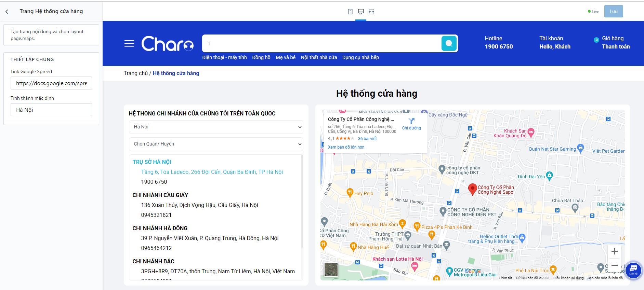Expand the Hà Nội province dropdown

point(216,127)
